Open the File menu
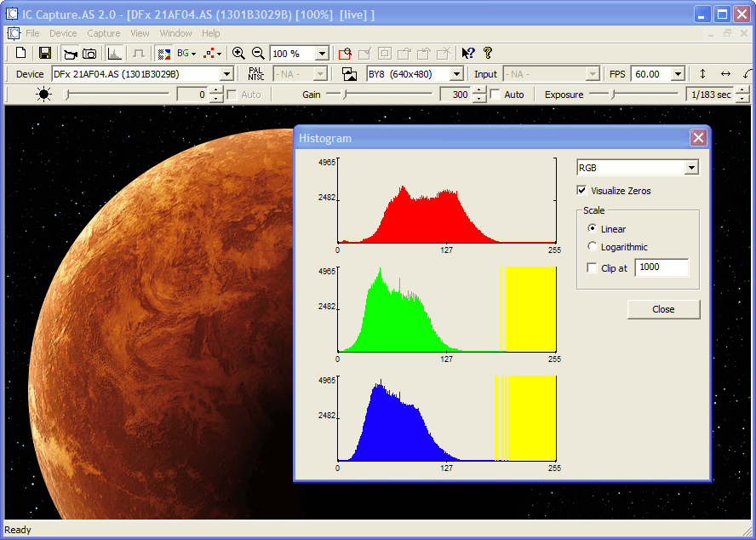 pos(32,33)
